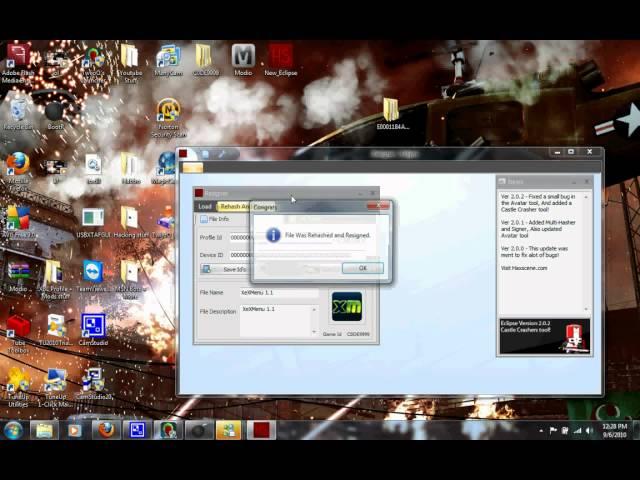This screenshot has height=480, width=640.
Task: Open the Windows Start menu
Action: pos(13,430)
